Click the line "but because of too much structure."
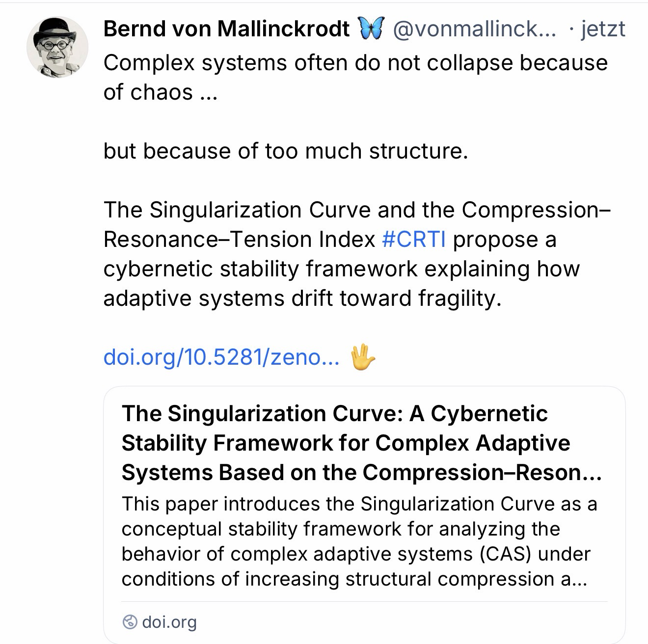 (286, 151)
